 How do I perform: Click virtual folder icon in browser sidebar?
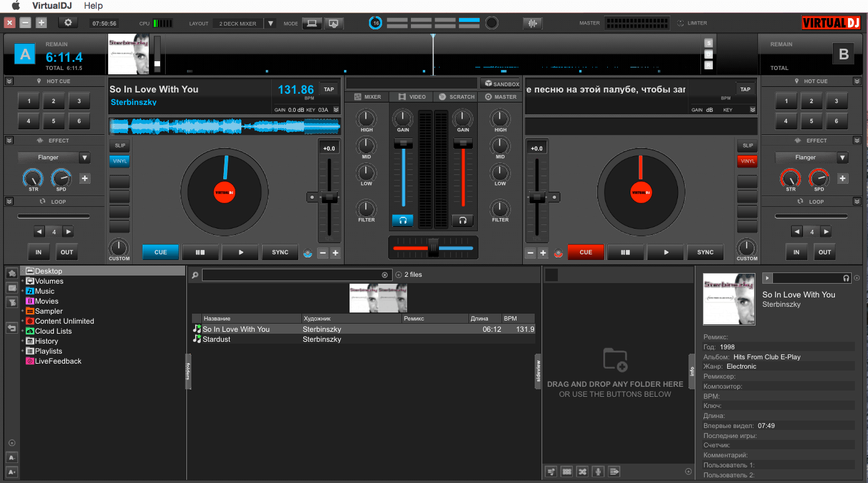click(x=12, y=288)
